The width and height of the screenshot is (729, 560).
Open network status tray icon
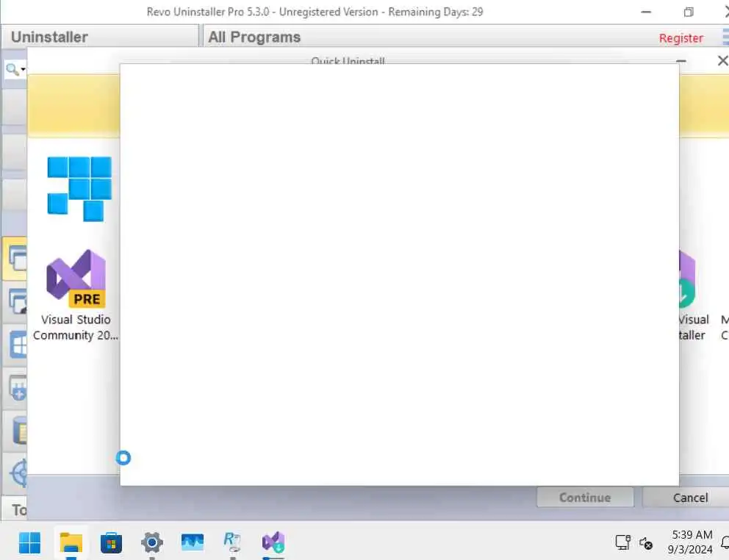coord(622,542)
